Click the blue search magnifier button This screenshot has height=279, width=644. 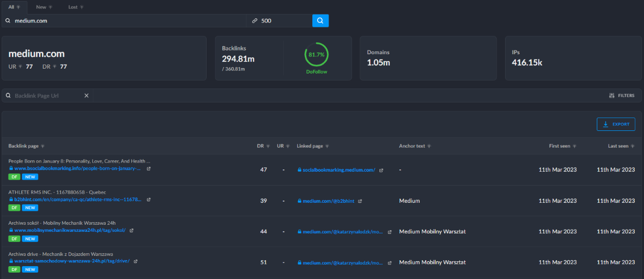click(320, 20)
